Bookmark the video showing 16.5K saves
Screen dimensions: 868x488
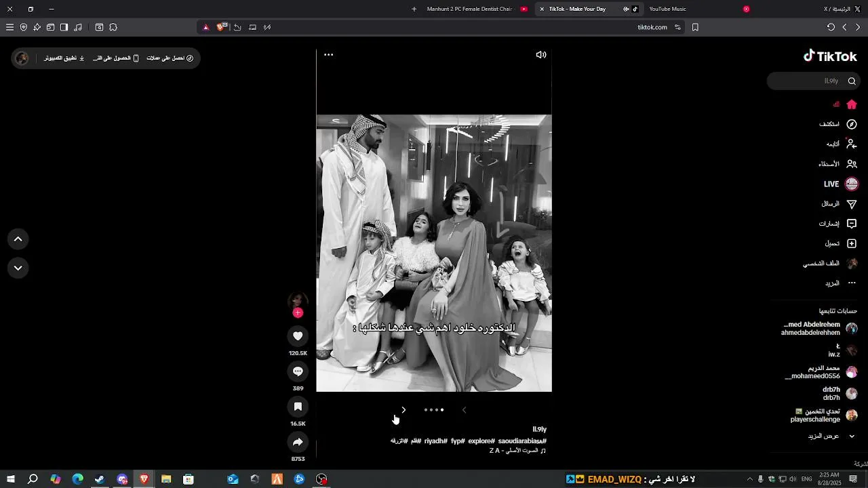298,406
